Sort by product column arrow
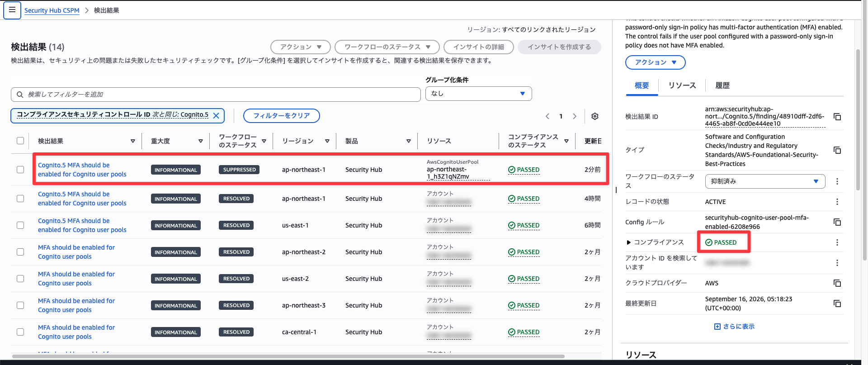Viewport: 868px width, 365px height. [x=409, y=141]
